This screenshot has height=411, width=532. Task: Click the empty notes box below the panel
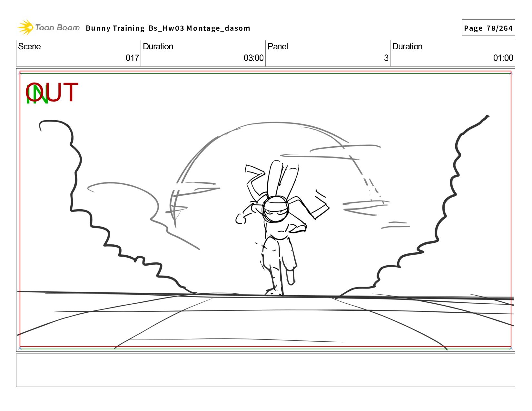pos(265,370)
